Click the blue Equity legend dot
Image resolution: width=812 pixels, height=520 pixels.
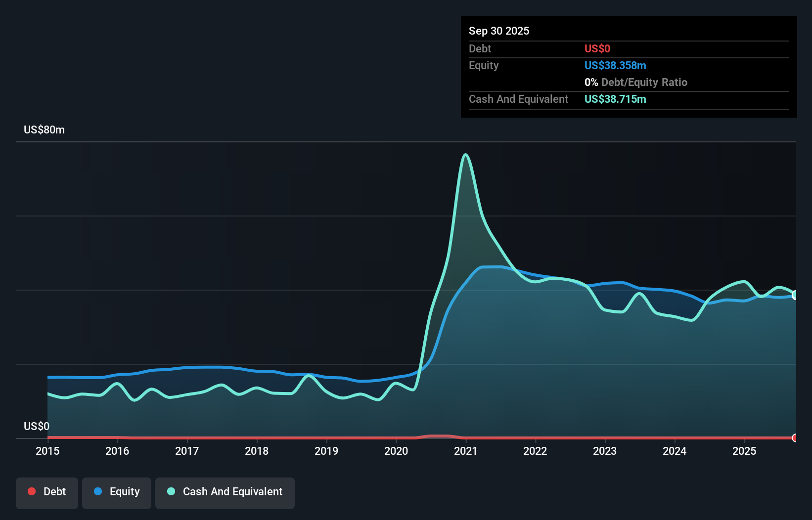99,492
